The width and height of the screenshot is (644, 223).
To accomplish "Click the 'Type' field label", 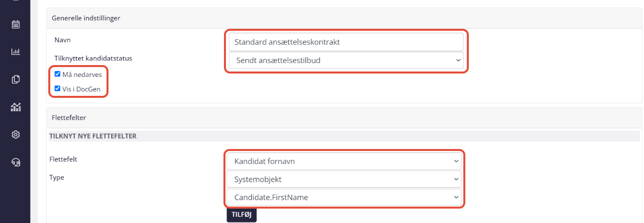I will [x=57, y=177].
